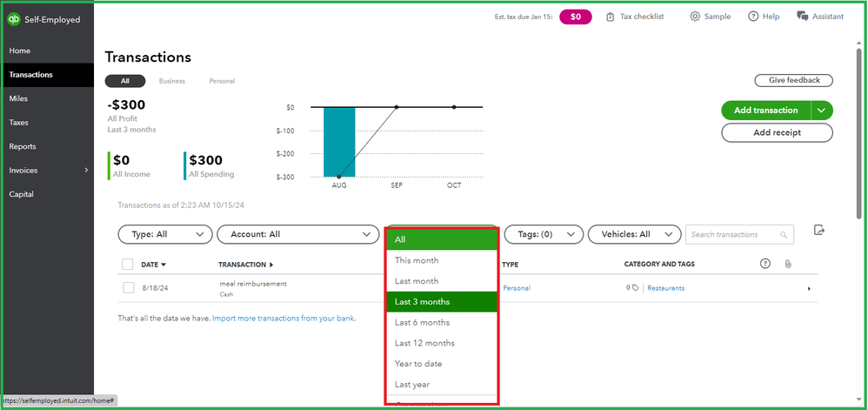Click the page vertical scrollbar
The image size is (868, 410).
point(858,133)
